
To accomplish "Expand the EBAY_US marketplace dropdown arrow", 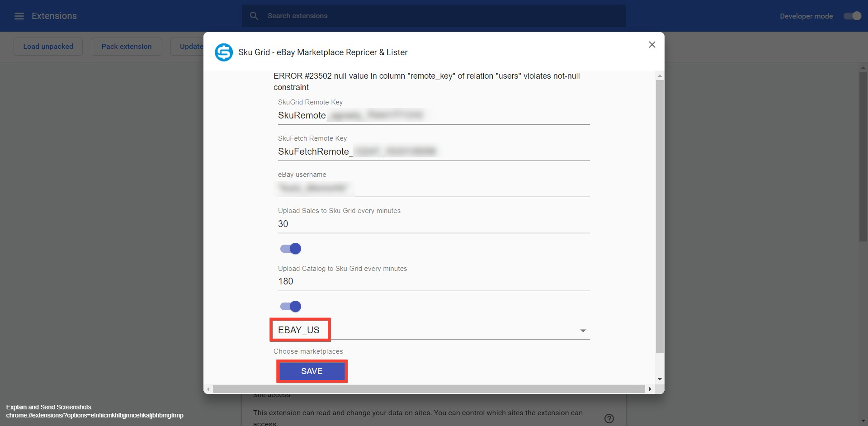I will tap(583, 331).
